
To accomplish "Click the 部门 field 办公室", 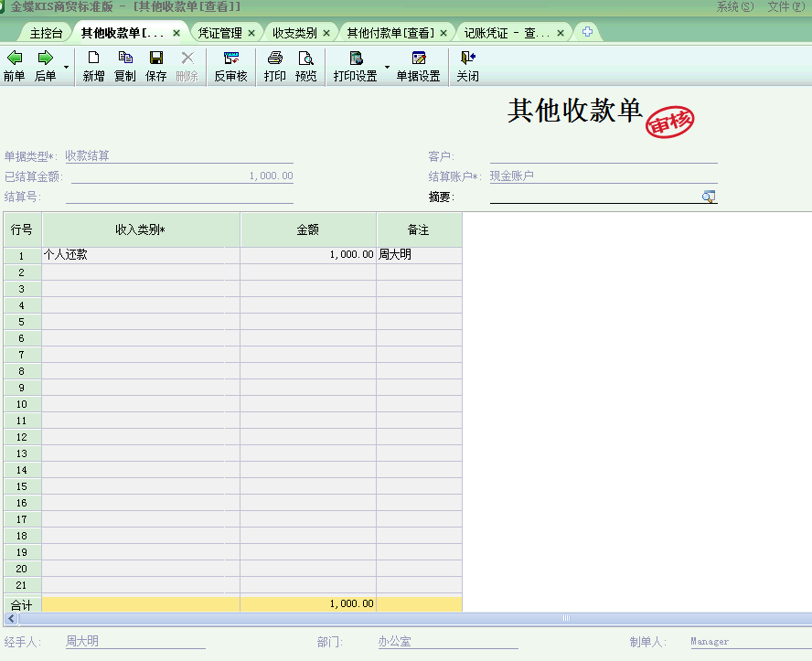I will coord(448,642).
